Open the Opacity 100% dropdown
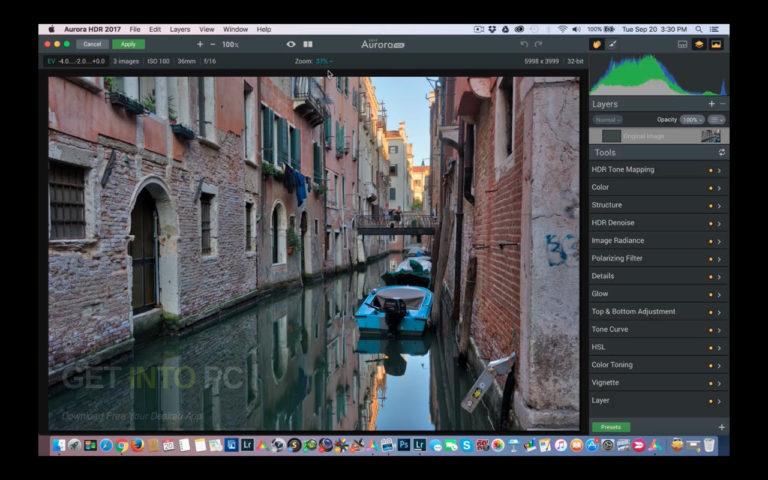Screen dimensions: 768x480 (692, 120)
